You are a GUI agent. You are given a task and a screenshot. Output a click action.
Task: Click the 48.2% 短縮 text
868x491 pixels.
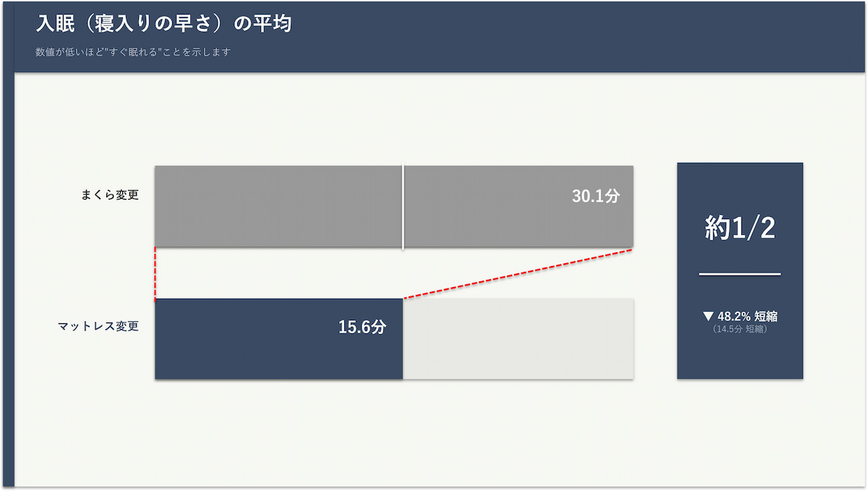tap(747, 317)
